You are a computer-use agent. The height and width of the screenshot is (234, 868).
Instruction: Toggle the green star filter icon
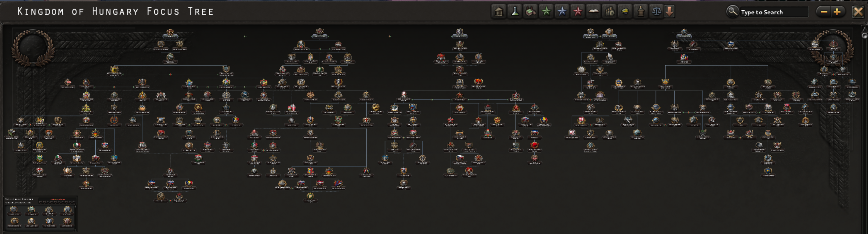pos(546,12)
